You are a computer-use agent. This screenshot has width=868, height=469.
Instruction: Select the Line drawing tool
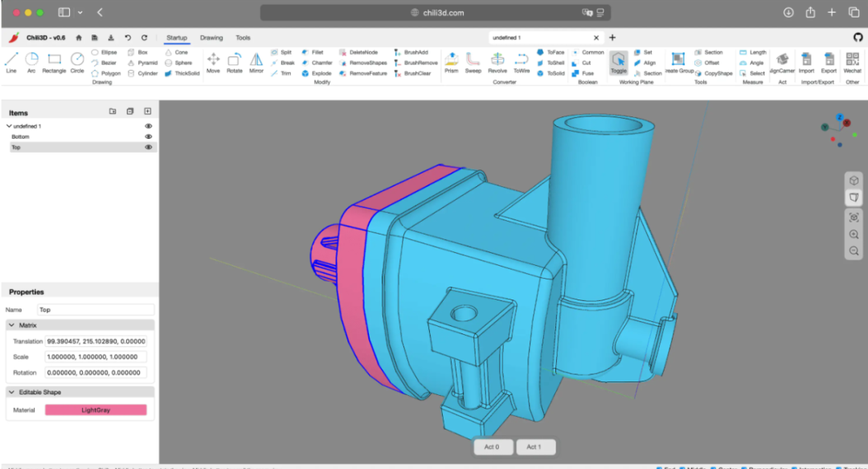coord(11,62)
